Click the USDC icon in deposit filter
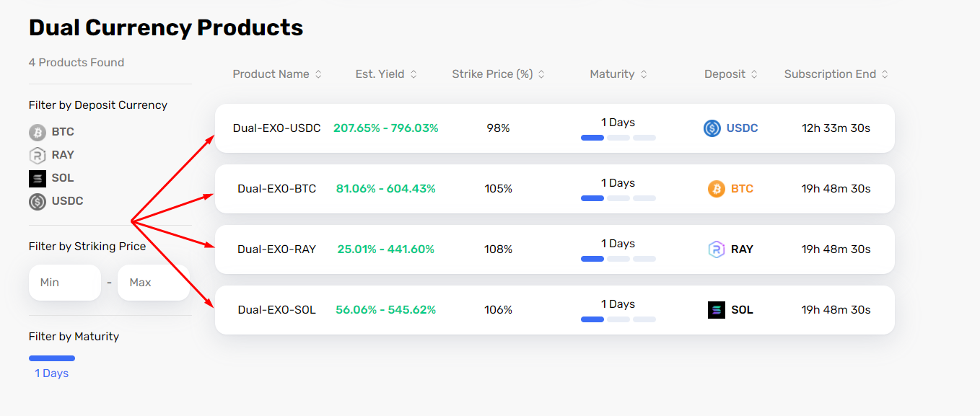The width and height of the screenshot is (980, 416). pyautogui.click(x=38, y=201)
